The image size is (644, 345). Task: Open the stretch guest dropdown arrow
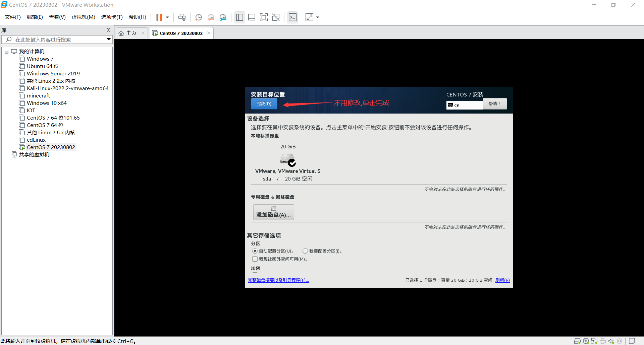pyautogui.click(x=318, y=17)
